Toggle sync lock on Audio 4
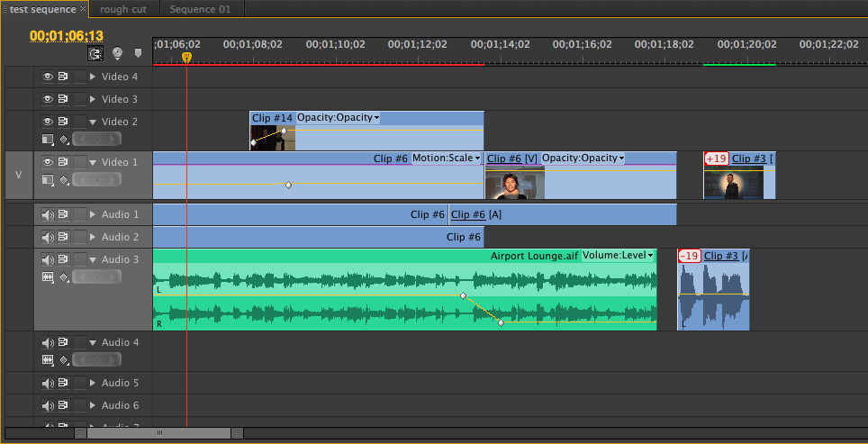868x444 pixels. pos(62,343)
